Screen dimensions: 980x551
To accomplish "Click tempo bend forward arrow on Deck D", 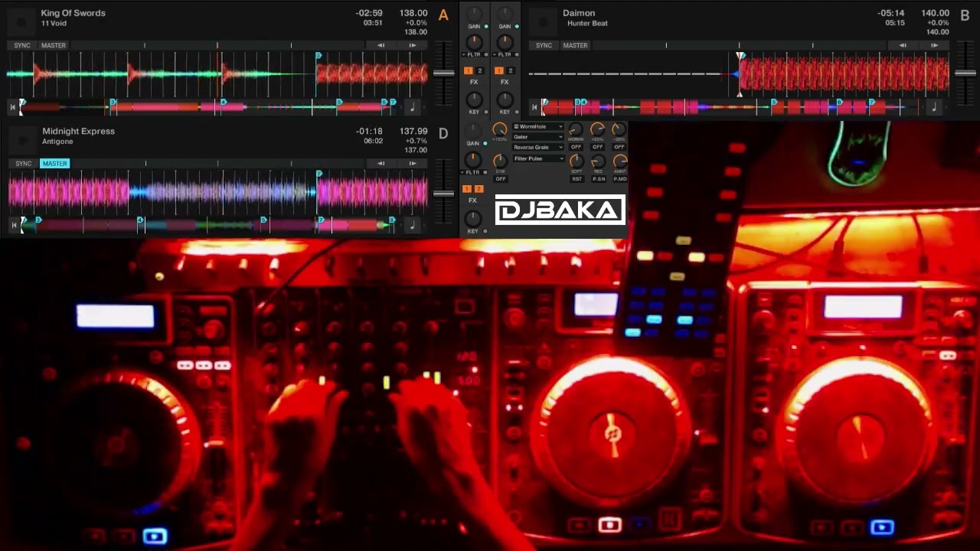I will pos(412,163).
